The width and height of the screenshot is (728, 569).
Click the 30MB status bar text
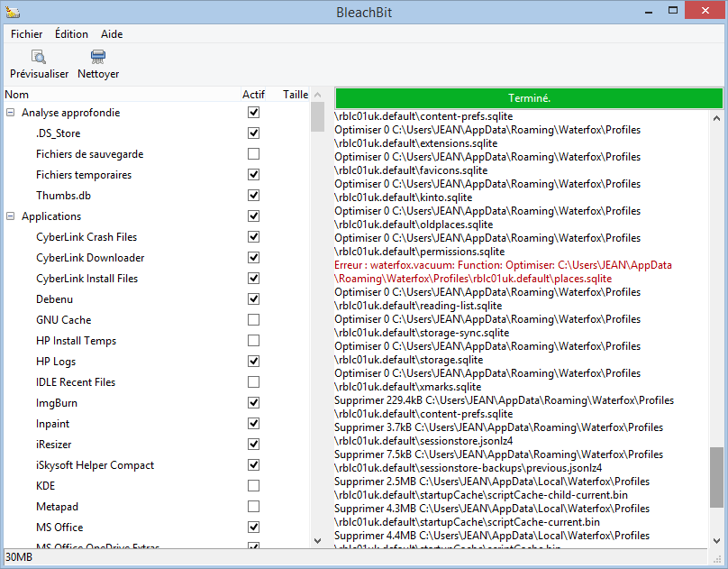pyautogui.click(x=19, y=557)
